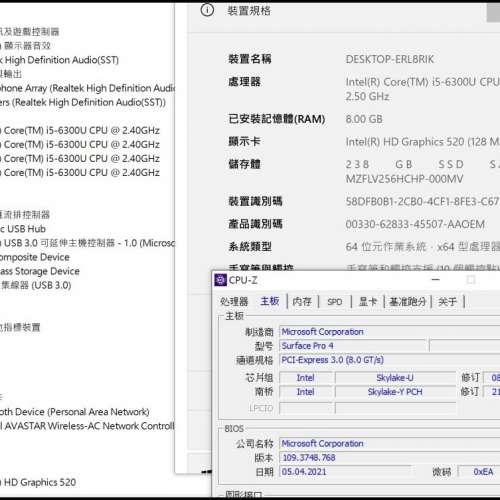The width and height of the screenshot is (500, 500).
Task: Minimize the CPU-Z window
Action: coord(435,280)
